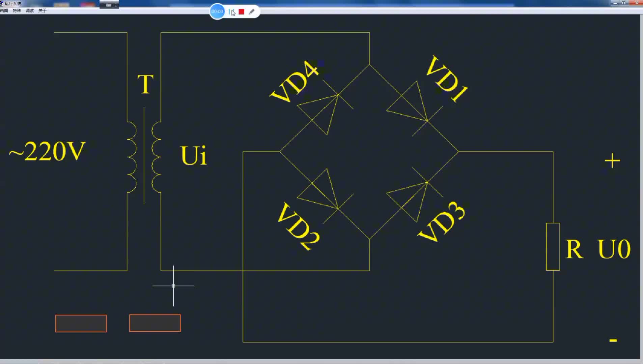Open the 画面 menu

click(x=4, y=10)
